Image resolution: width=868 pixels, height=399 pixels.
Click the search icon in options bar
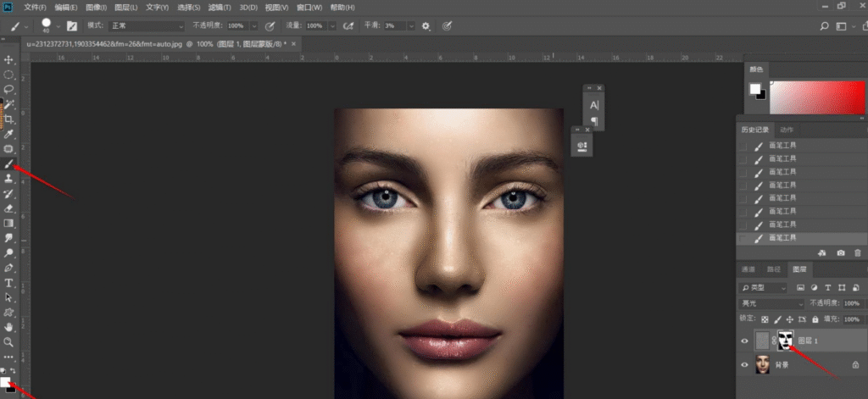tap(824, 26)
